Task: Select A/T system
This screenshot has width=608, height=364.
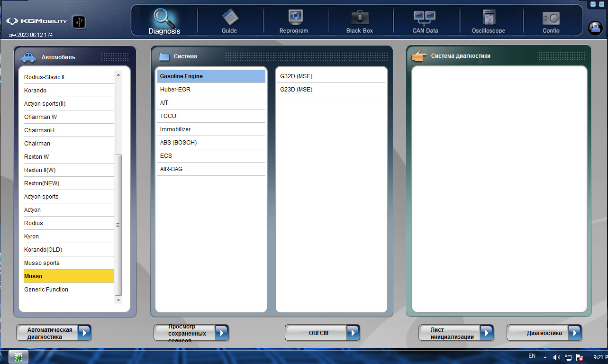Action: click(211, 102)
